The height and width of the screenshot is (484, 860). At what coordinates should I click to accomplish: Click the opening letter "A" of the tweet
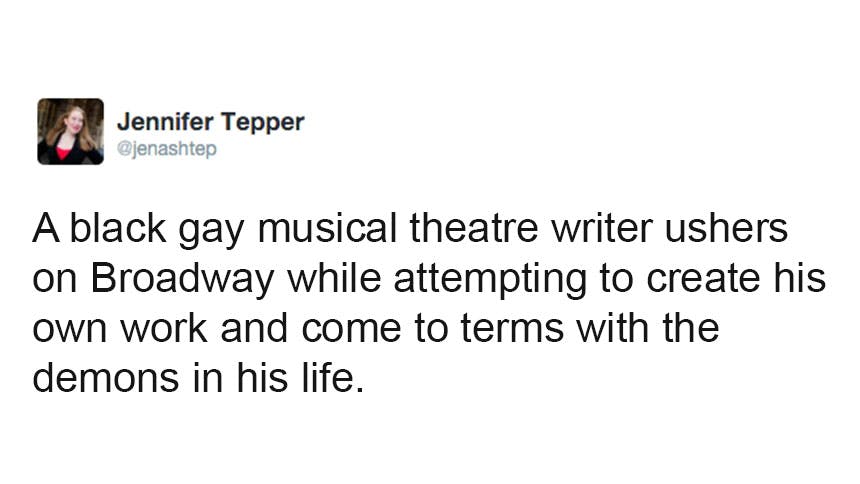(x=45, y=229)
